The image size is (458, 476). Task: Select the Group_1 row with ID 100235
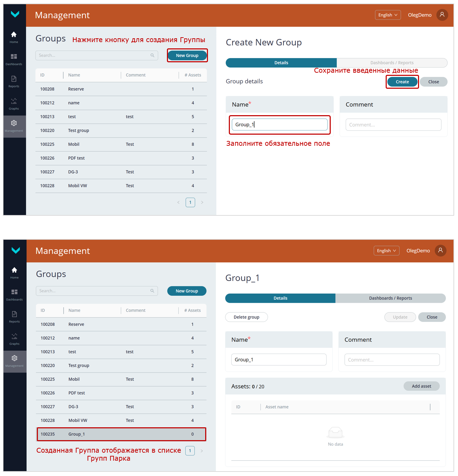tap(121, 434)
